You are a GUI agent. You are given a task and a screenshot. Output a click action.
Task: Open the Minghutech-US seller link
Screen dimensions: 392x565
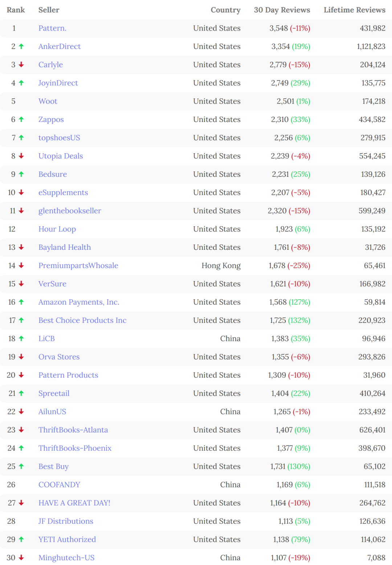66,558
